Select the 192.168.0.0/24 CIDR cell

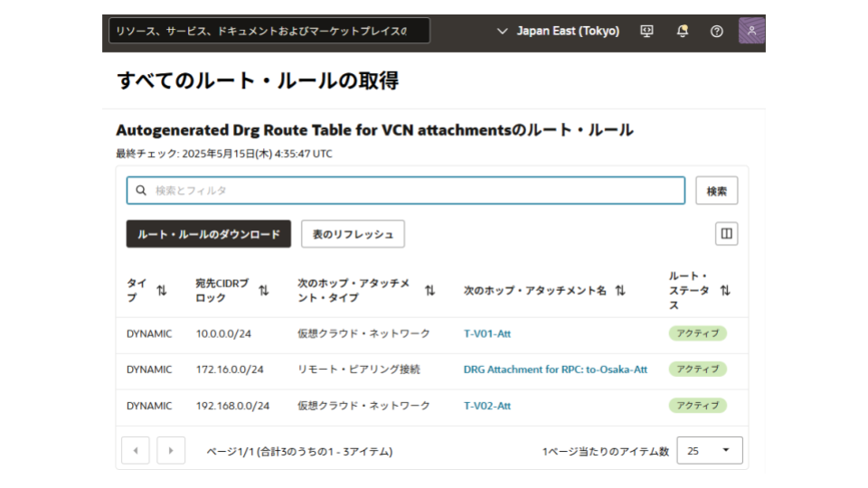pyautogui.click(x=232, y=406)
